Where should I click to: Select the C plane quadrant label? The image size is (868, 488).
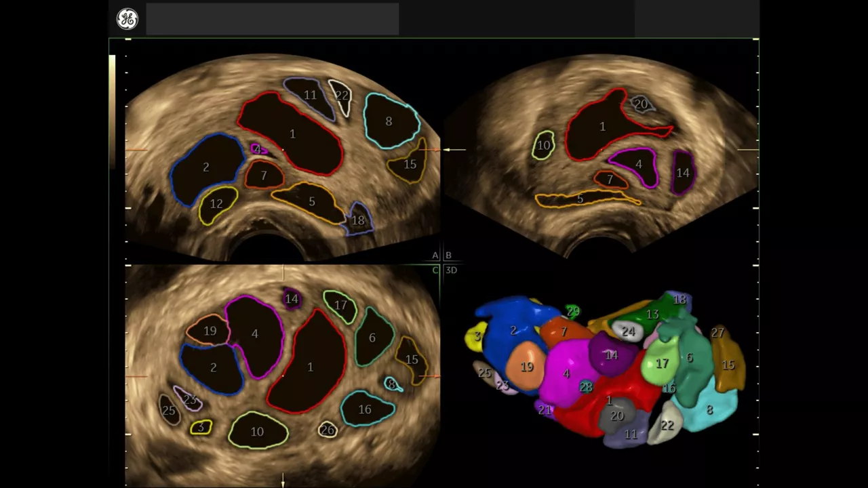pos(435,270)
